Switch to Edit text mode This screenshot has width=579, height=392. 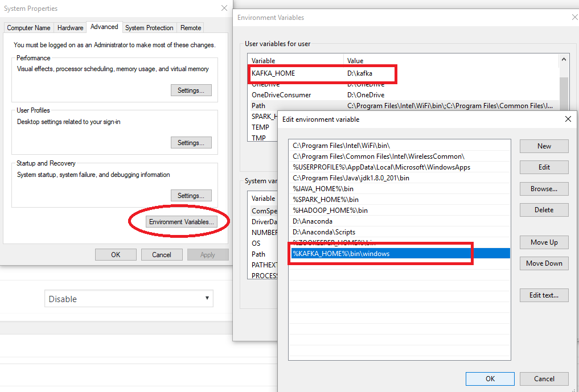pos(544,295)
